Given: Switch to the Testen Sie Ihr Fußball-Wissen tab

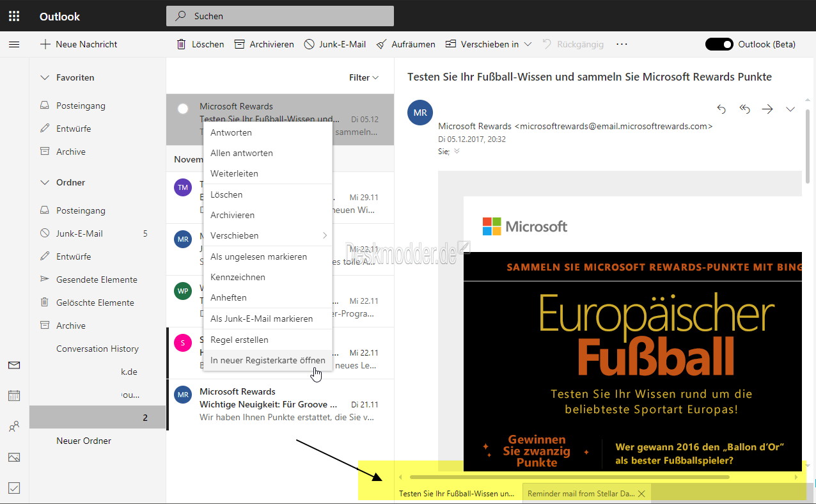Looking at the screenshot, I should tap(458, 494).
